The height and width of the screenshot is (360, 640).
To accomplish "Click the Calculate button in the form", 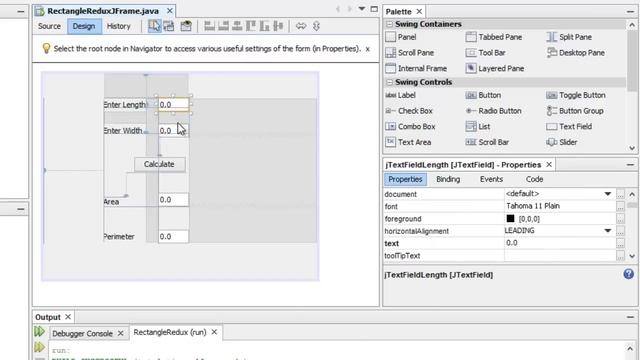I will (159, 164).
